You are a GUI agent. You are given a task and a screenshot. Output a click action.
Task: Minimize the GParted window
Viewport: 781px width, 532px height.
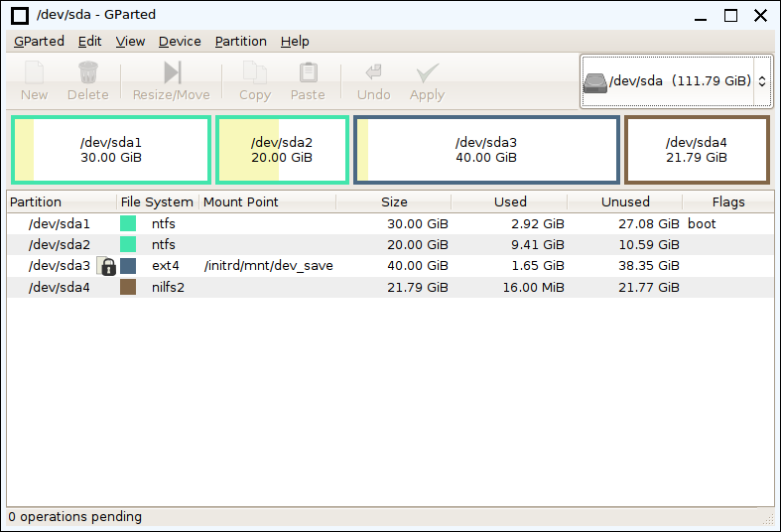[701, 16]
